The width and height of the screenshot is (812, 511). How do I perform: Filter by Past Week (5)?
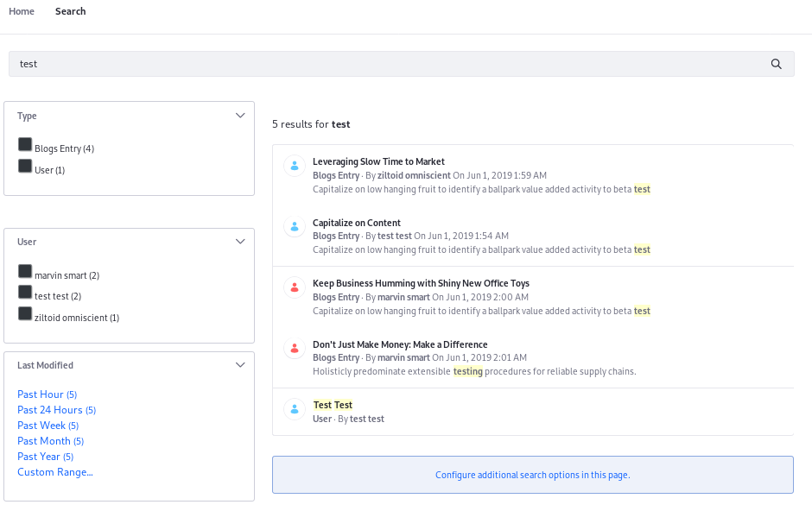(48, 426)
